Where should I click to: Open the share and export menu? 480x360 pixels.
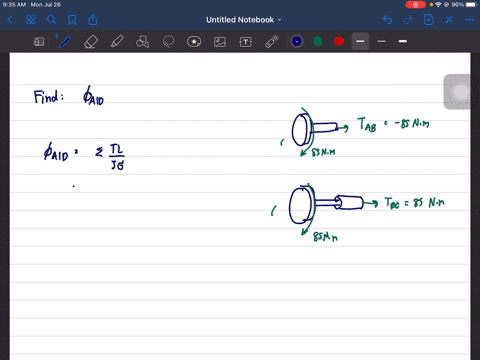click(93, 20)
